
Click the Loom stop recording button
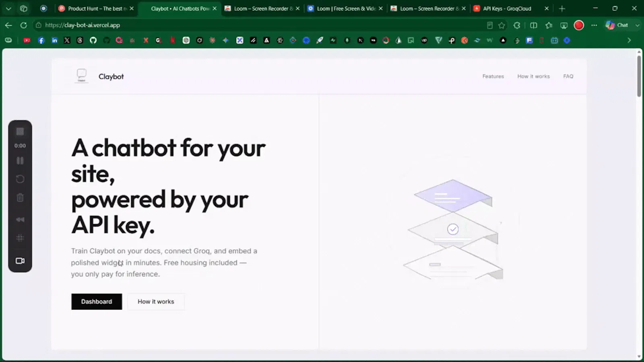coord(20,132)
